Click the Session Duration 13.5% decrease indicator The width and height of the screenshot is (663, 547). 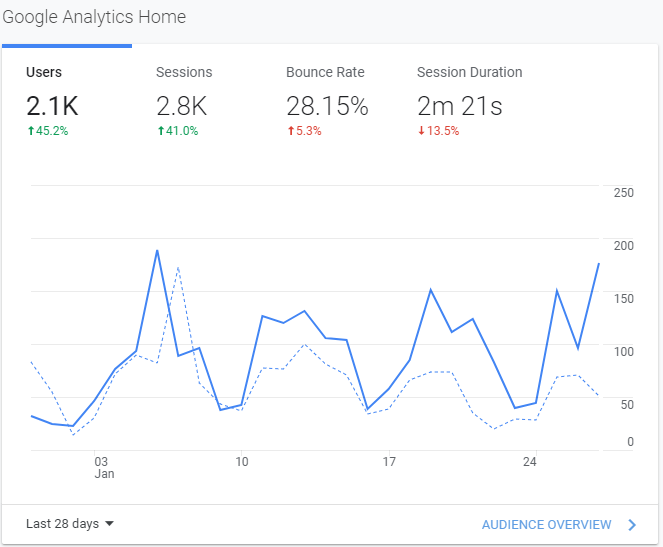pyautogui.click(x=438, y=131)
